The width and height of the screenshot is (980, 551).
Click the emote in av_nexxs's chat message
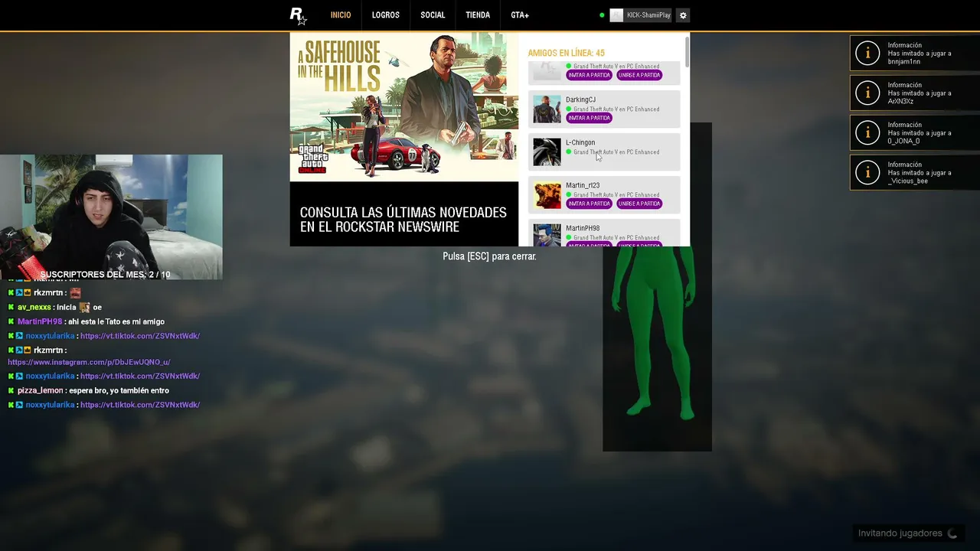coord(84,307)
